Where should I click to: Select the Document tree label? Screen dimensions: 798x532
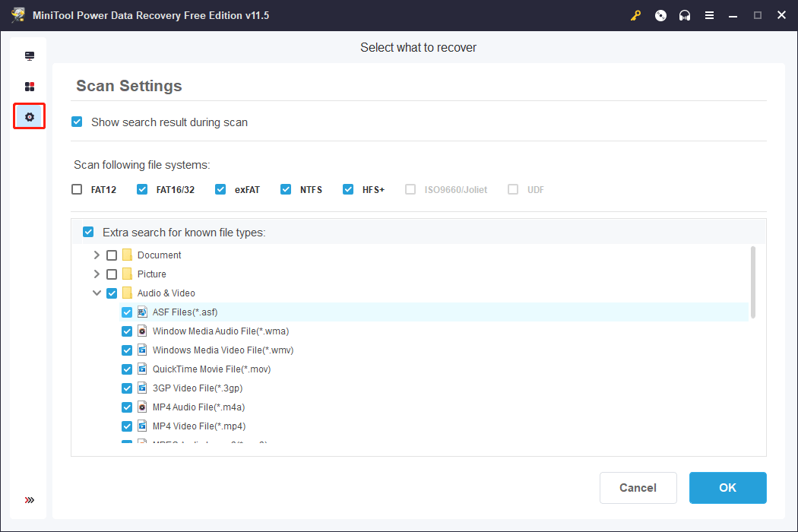(x=160, y=255)
